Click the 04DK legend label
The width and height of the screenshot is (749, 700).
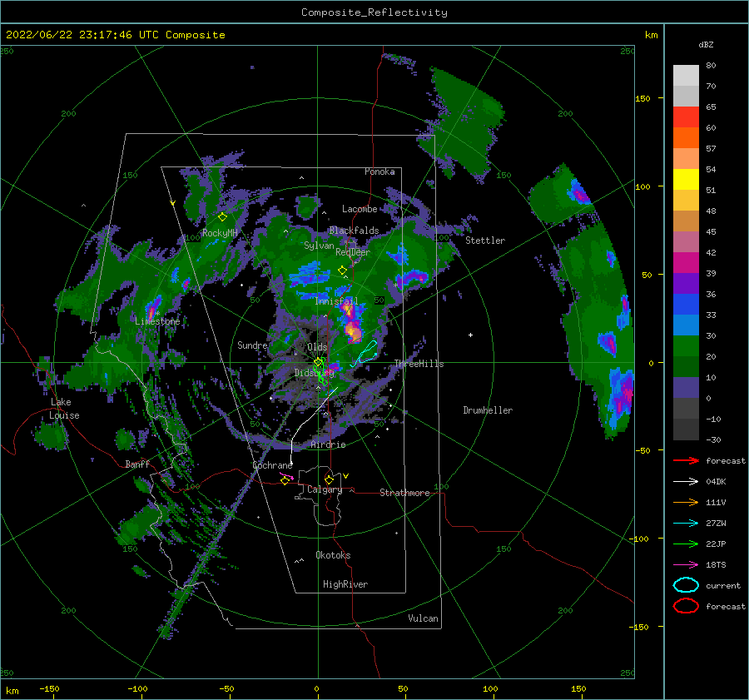click(x=716, y=482)
